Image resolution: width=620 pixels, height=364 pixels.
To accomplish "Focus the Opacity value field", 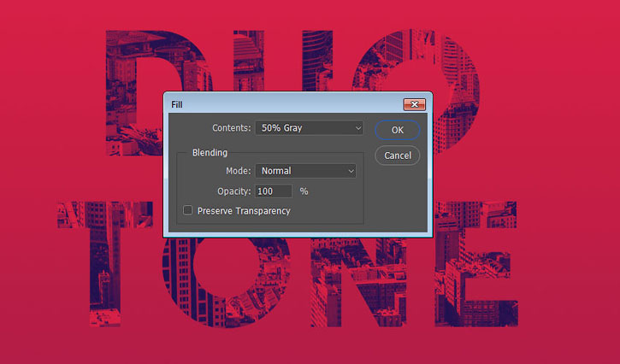I will (274, 191).
